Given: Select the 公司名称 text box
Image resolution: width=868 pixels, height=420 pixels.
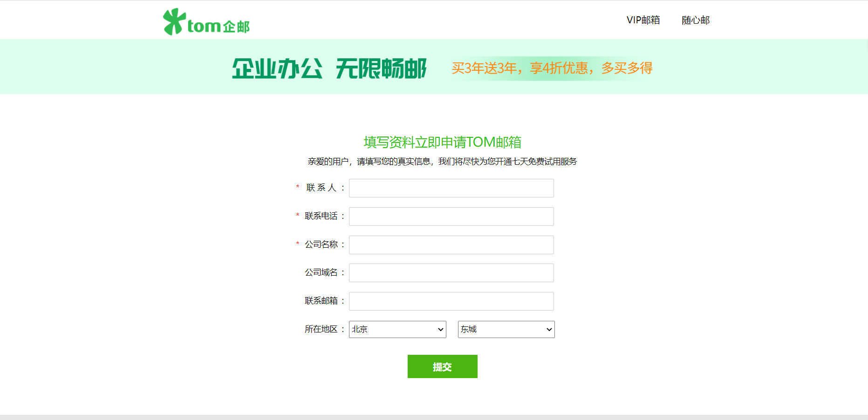Looking at the screenshot, I should pos(451,245).
